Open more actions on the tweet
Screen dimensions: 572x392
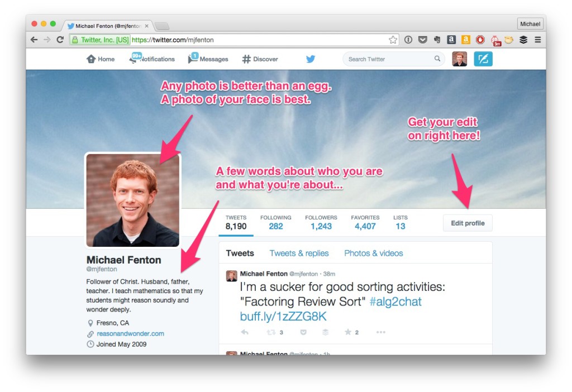click(x=380, y=332)
